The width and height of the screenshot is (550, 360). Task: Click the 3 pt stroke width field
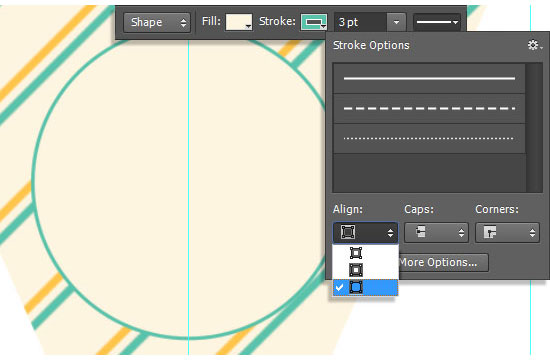coord(360,22)
